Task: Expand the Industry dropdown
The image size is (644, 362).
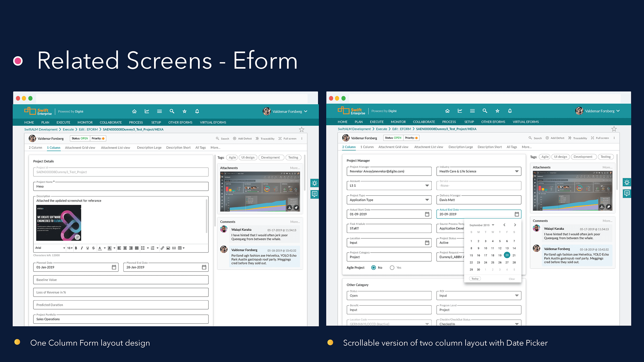Action: 516,171
